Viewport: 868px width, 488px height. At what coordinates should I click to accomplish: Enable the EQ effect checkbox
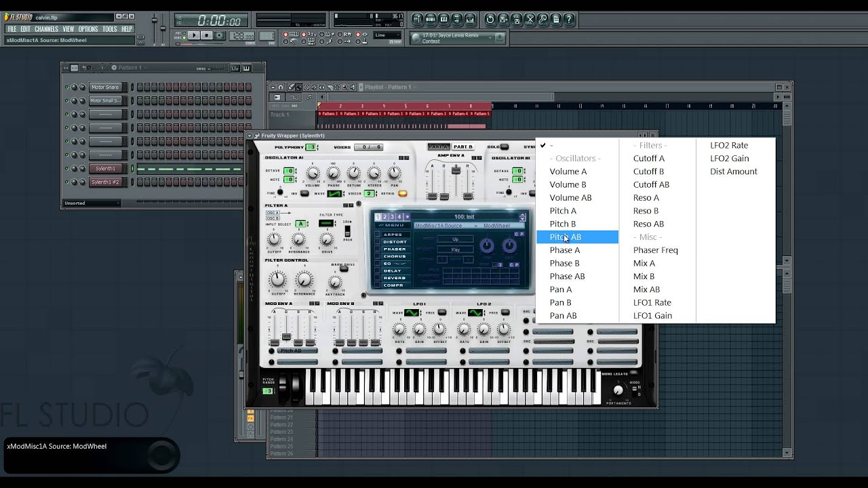378,264
